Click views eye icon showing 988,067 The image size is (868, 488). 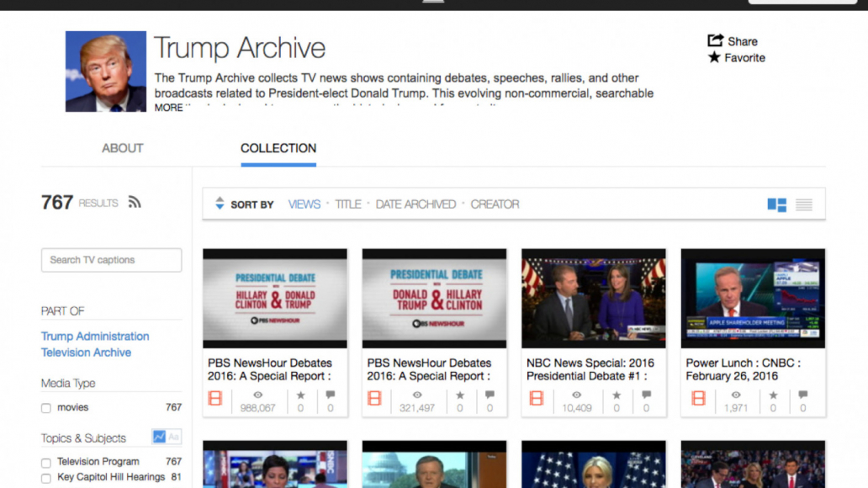pyautogui.click(x=258, y=395)
